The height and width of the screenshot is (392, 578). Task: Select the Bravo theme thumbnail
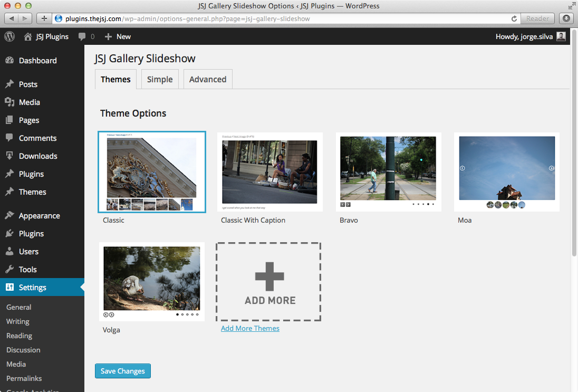tap(389, 172)
